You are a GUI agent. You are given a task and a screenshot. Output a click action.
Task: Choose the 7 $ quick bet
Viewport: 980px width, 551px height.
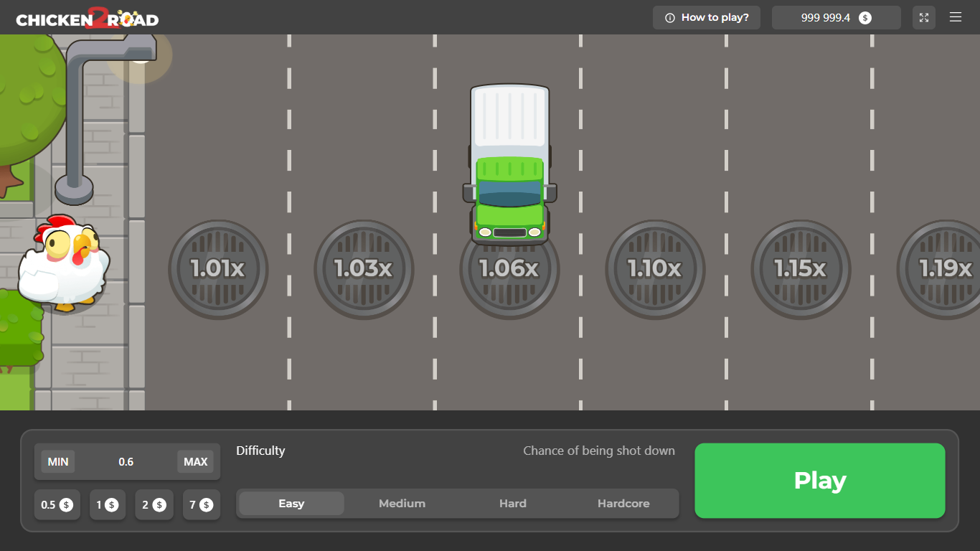202,505
